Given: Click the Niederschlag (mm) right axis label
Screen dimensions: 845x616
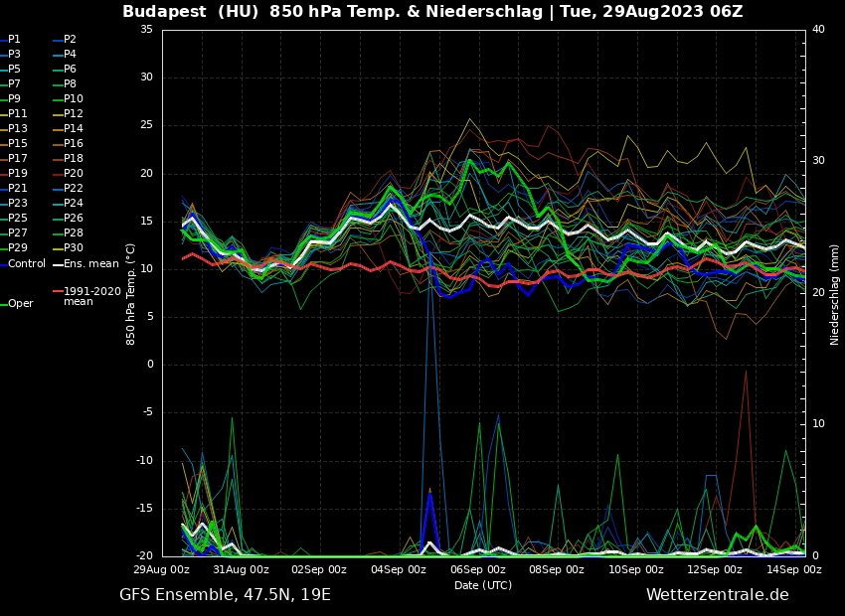Looking at the screenshot, I should coord(835,294).
